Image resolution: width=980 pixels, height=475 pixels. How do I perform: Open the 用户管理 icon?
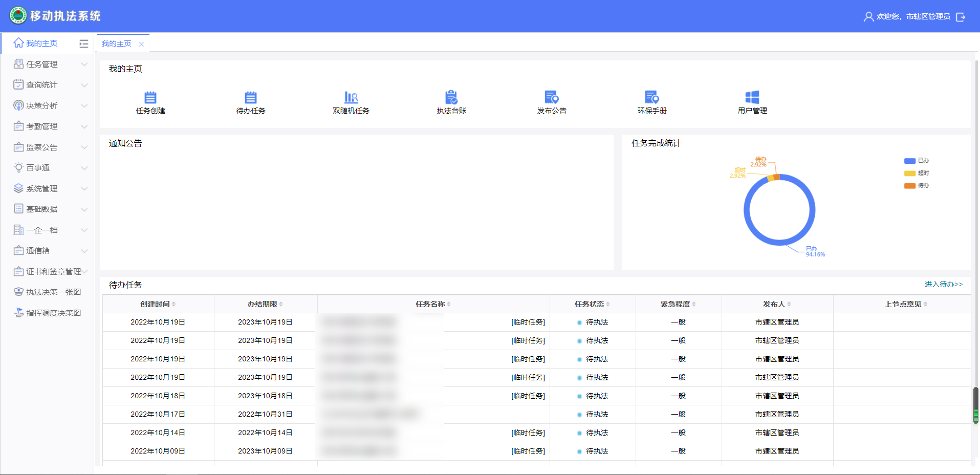[x=752, y=97]
